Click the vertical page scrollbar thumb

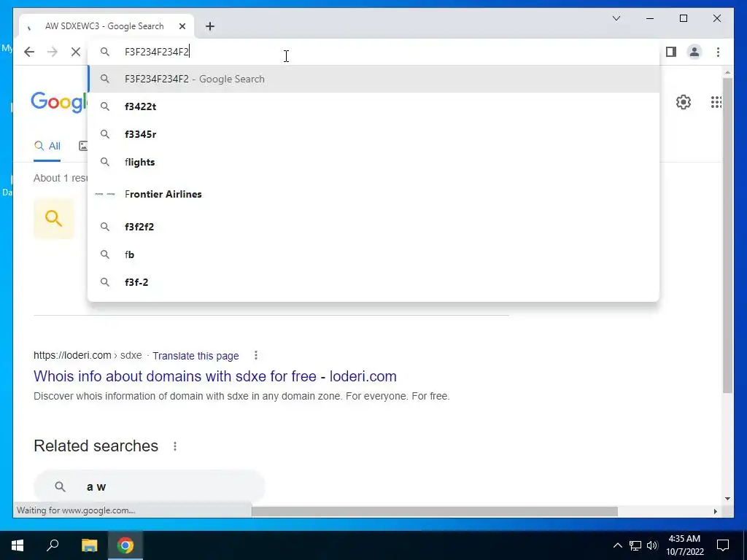point(727,236)
